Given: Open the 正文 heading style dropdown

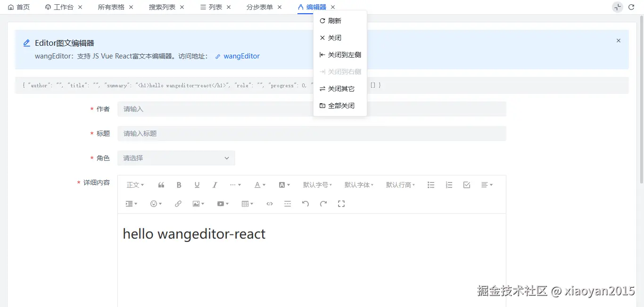Looking at the screenshot, I should pyautogui.click(x=135, y=185).
